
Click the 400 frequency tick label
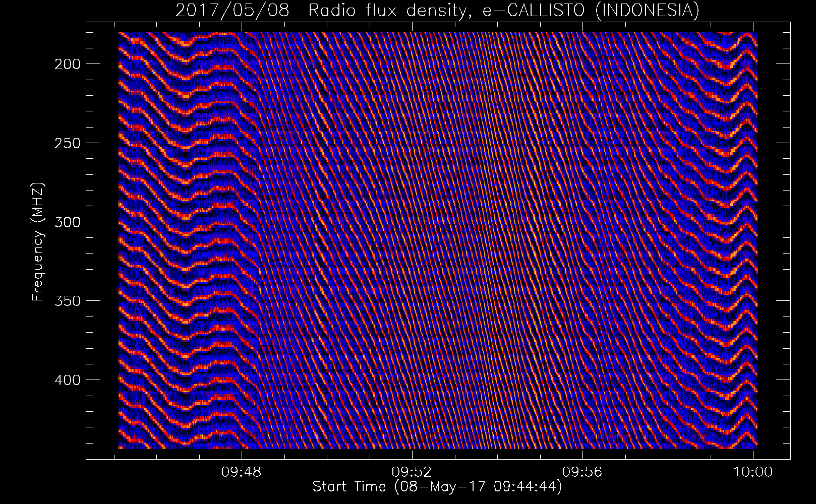point(68,380)
